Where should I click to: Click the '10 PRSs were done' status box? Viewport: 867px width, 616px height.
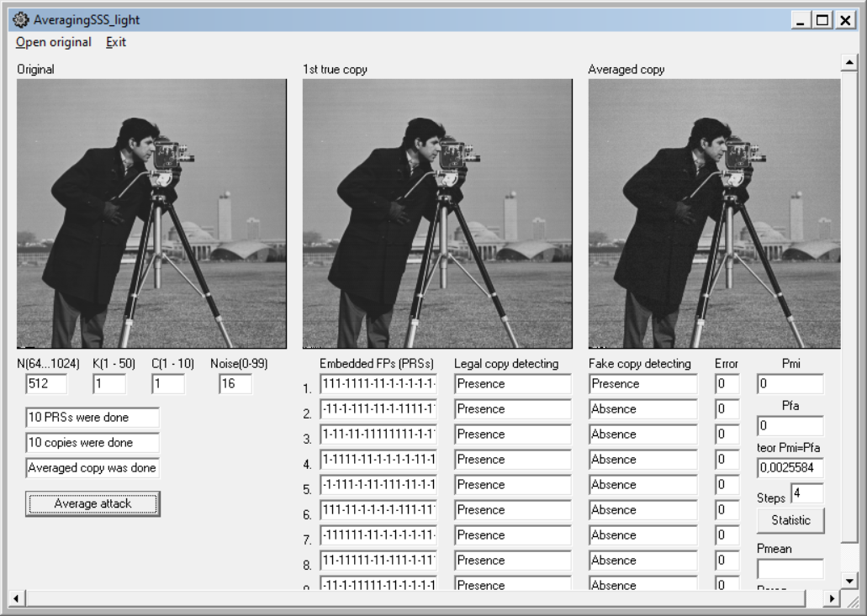(x=93, y=418)
